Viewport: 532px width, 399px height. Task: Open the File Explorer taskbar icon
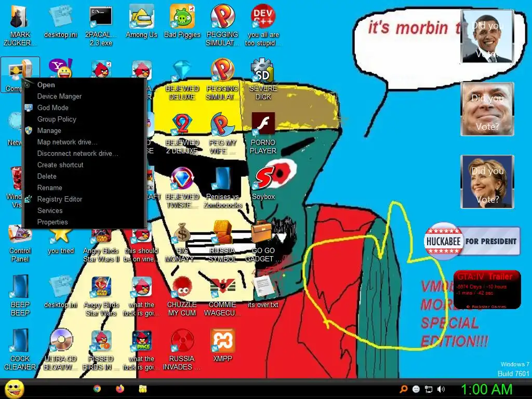[143, 389]
